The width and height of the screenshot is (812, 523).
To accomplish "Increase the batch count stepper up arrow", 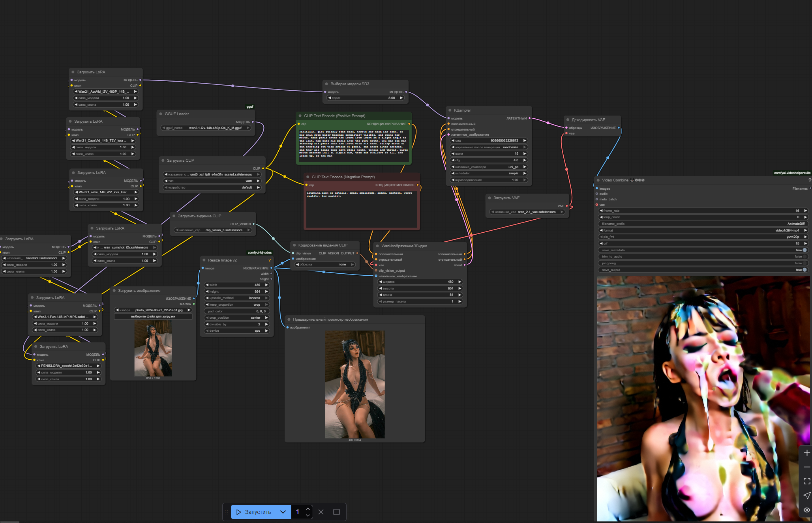I will click(x=308, y=509).
